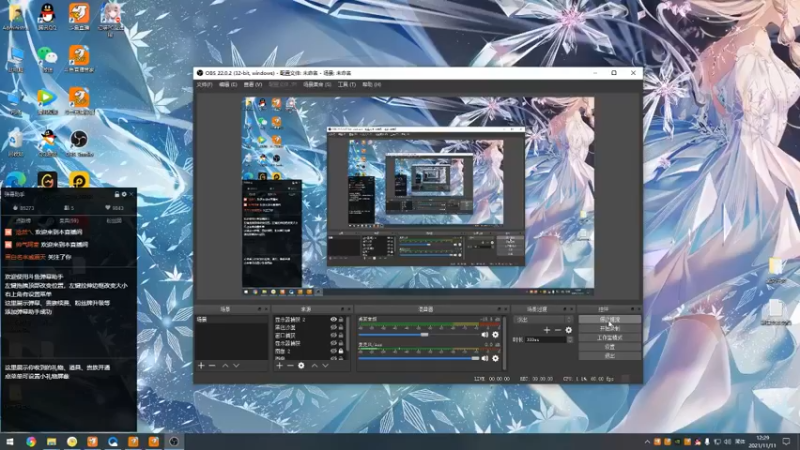Click the lock icon in the danmaku helper title bar
The width and height of the screenshot is (800, 450).
(x=117, y=194)
